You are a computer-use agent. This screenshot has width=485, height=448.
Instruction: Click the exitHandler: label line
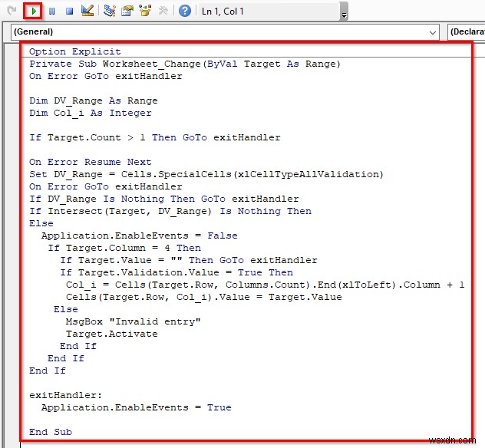(x=65, y=395)
